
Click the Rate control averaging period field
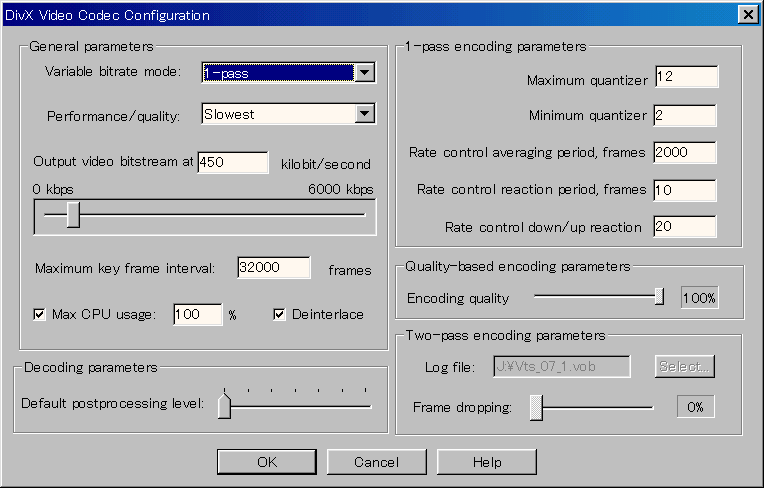point(684,152)
